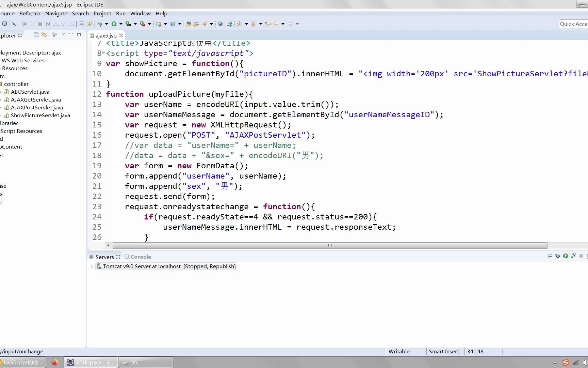Start the server in debug mode in the Servers panel
588x368 pixels.
click(x=558, y=256)
